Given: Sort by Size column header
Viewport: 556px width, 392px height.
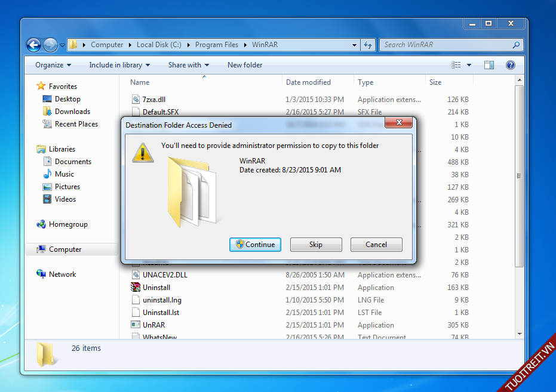Looking at the screenshot, I should pos(435,82).
